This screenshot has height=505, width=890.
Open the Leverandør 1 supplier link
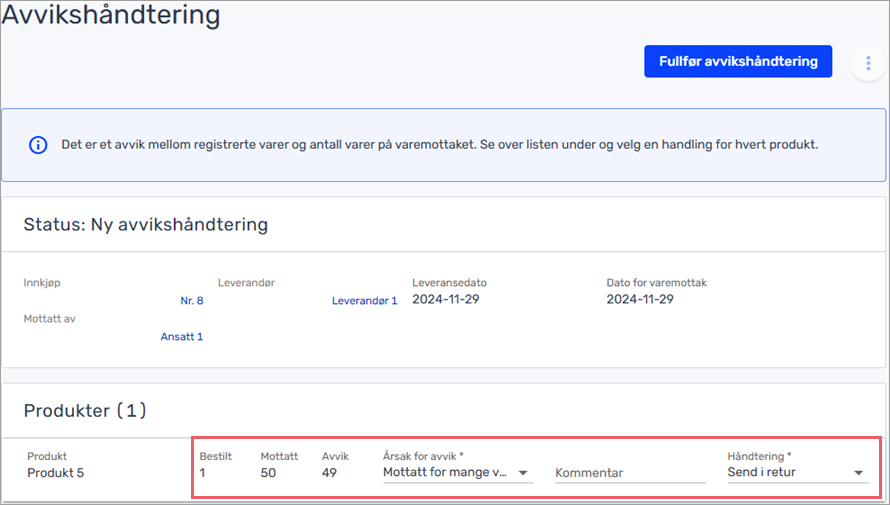pyautogui.click(x=364, y=300)
